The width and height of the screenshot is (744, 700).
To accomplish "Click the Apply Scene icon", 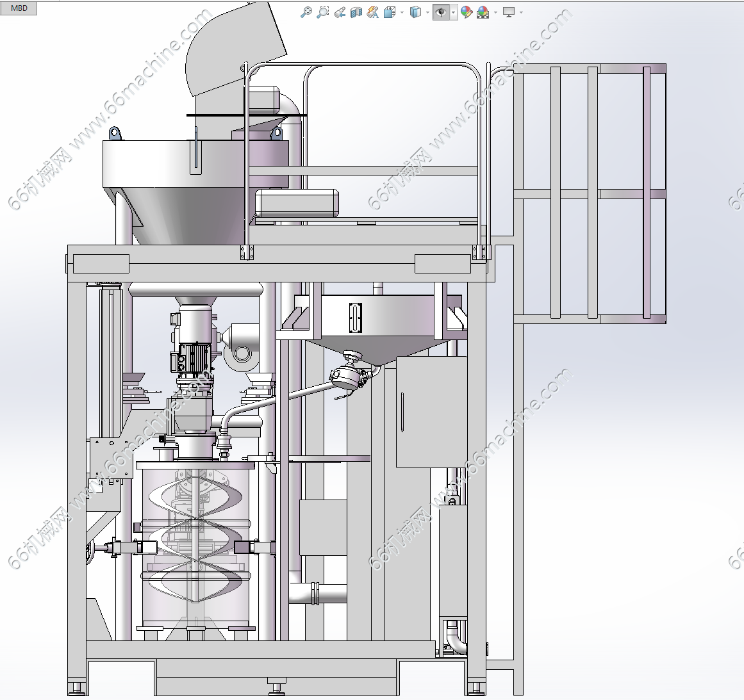I will pyautogui.click(x=483, y=12).
